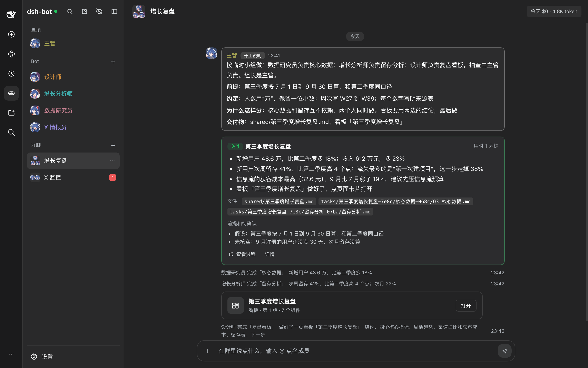
Task: Open file chip 留存分析.md
Action: [x=300, y=212]
